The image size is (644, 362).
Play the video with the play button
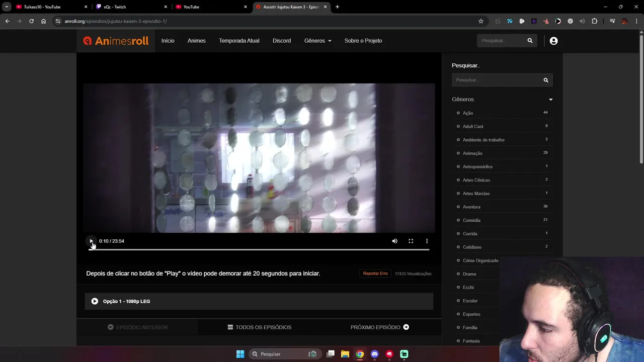coord(91,241)
